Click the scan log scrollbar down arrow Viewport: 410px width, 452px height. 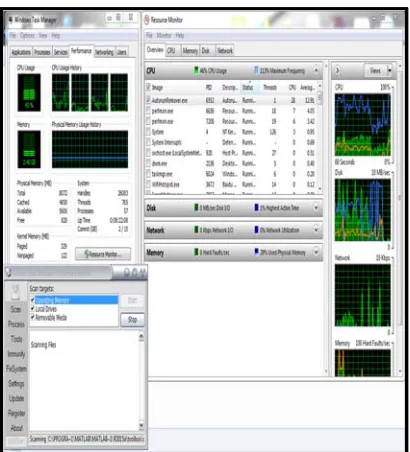141,425
